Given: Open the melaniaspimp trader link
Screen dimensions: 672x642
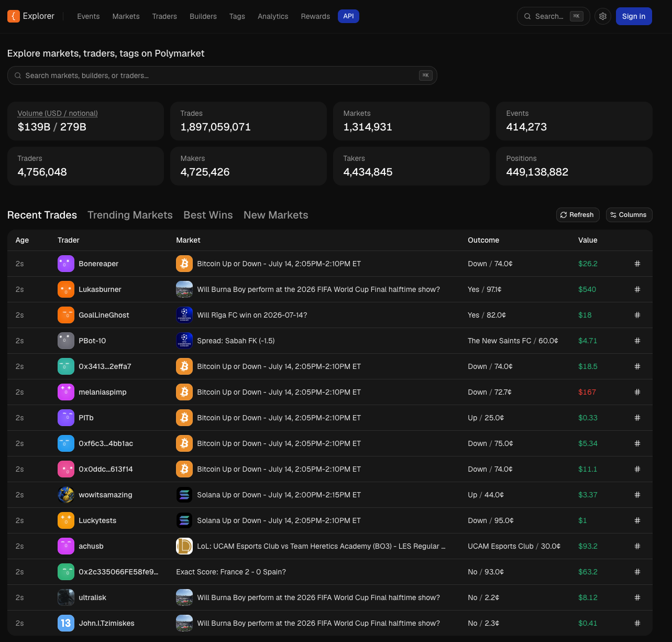Looking at the screenshot, I should click(103, 392).
